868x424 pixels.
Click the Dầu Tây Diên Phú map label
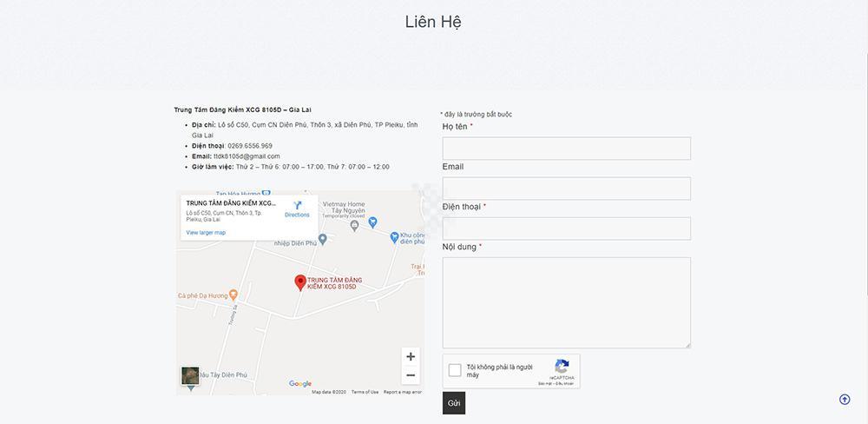tap(222, 375)
